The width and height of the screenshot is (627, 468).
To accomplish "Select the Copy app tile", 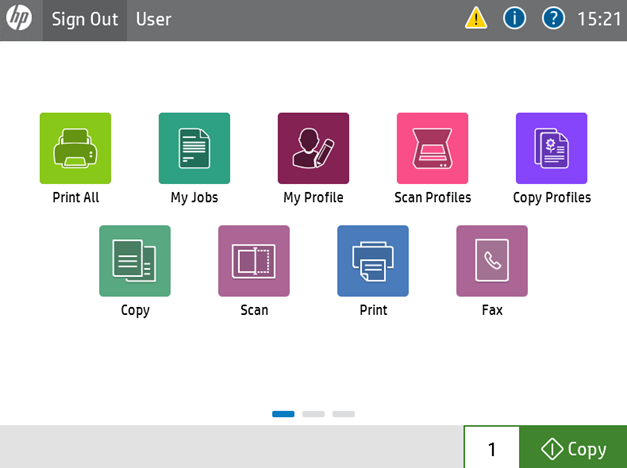I will click(x=135, y=261).
